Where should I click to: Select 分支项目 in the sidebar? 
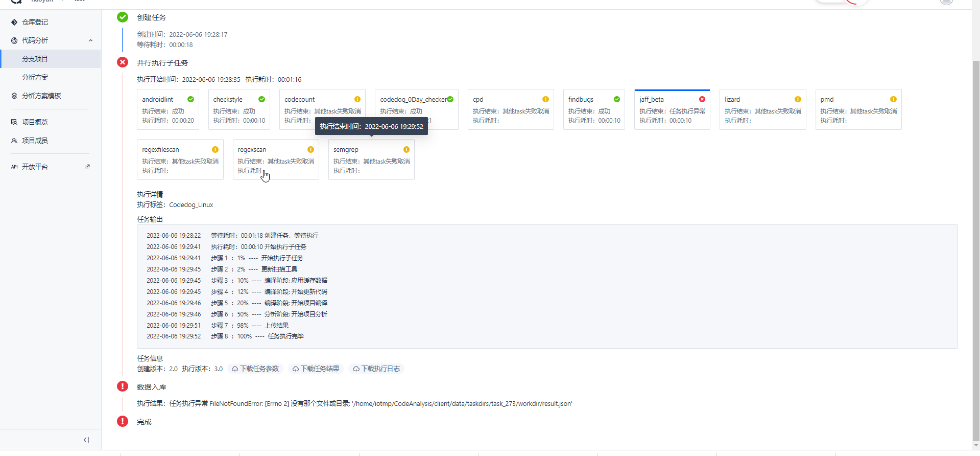tap(51, 59)
